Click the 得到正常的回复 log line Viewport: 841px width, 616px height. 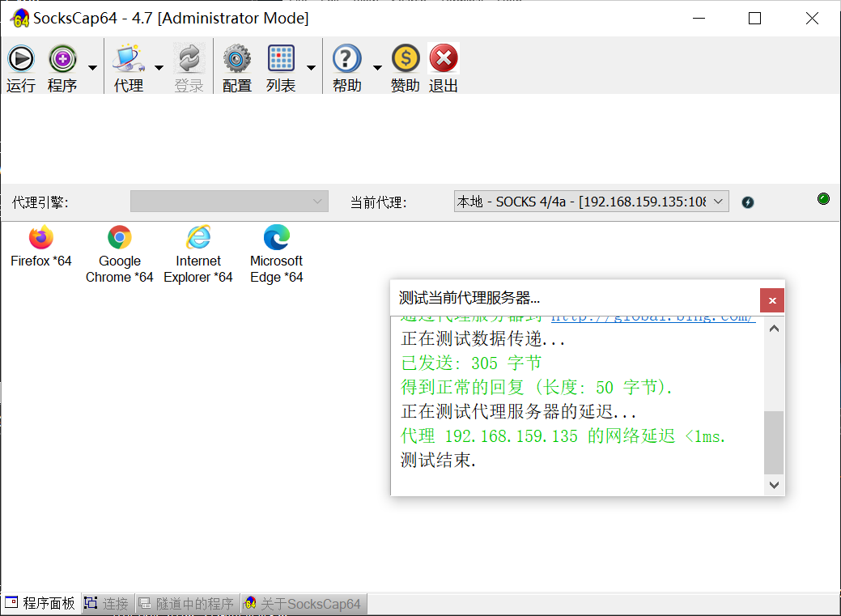click(x=537, y=388)
